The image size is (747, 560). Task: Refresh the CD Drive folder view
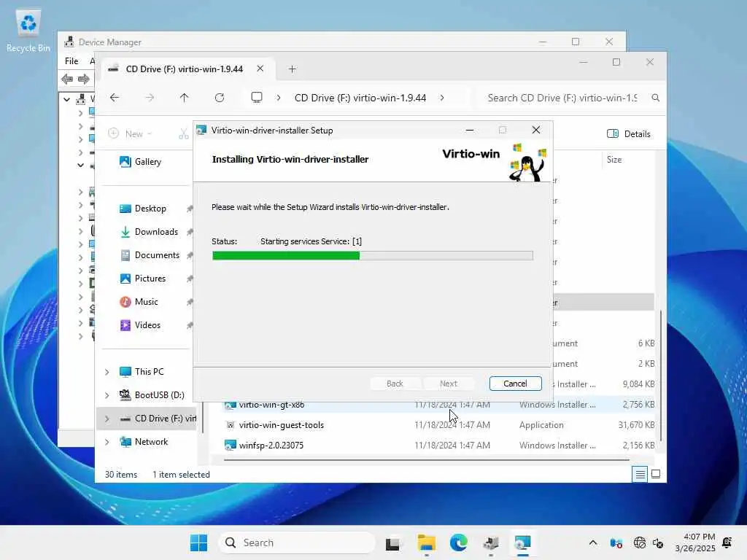(219, 98)
